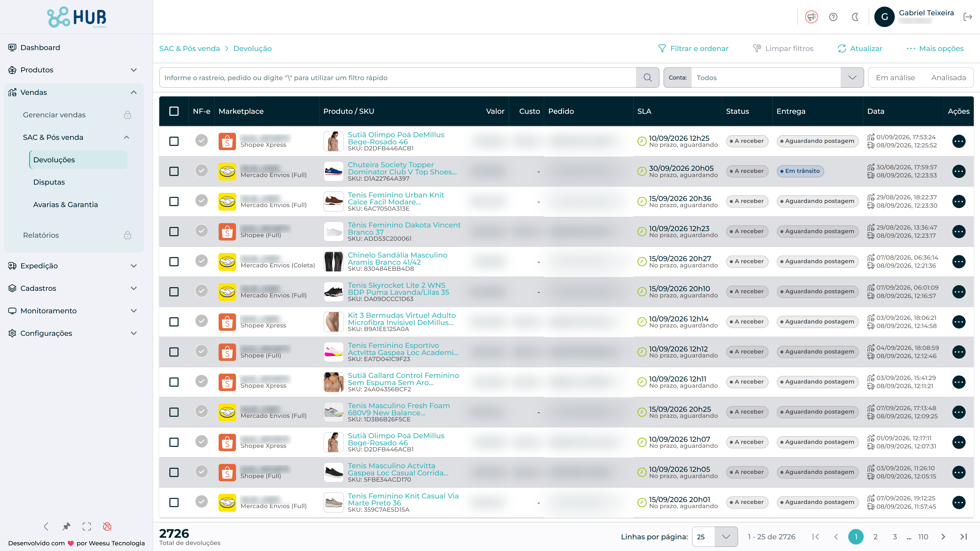
Task: Check the Tenis Feminino Knit Casual Via Marte checkbox
Action: (x=174, y=503)
